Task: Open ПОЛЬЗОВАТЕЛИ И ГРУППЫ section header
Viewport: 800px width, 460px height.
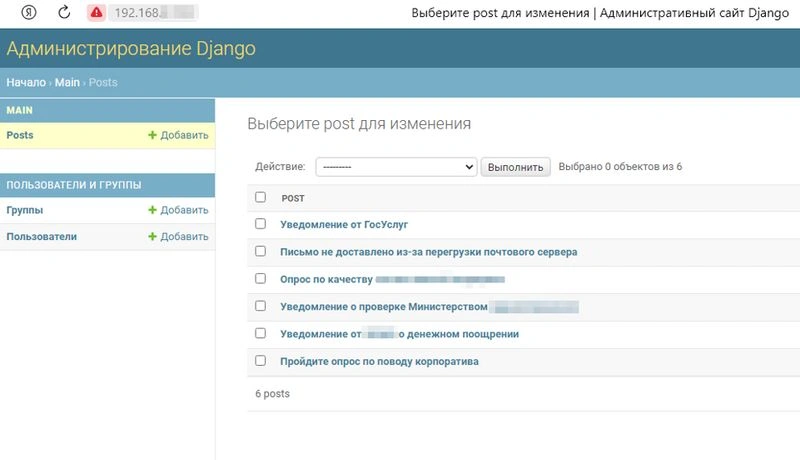Action: [73, 185]
